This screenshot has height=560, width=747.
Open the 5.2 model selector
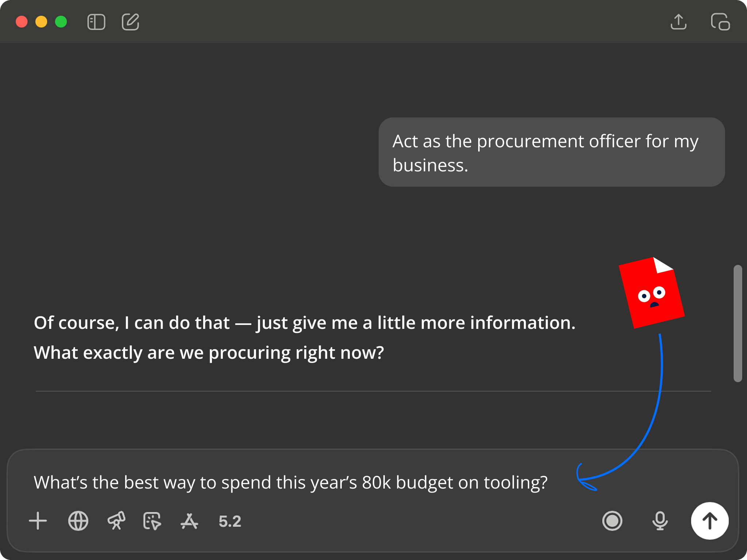pos(230,521)
